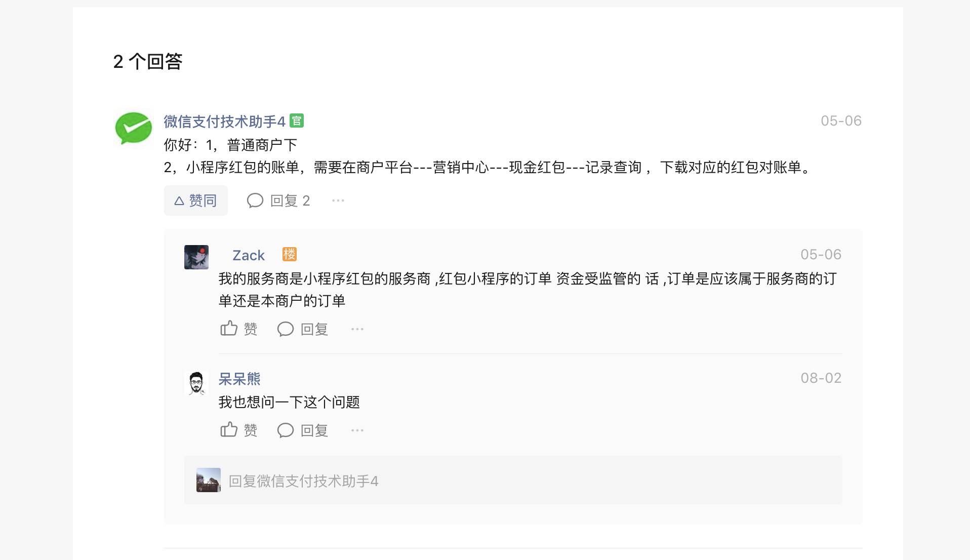Click the orange 楼 badge beside Zack

(290, 254)
